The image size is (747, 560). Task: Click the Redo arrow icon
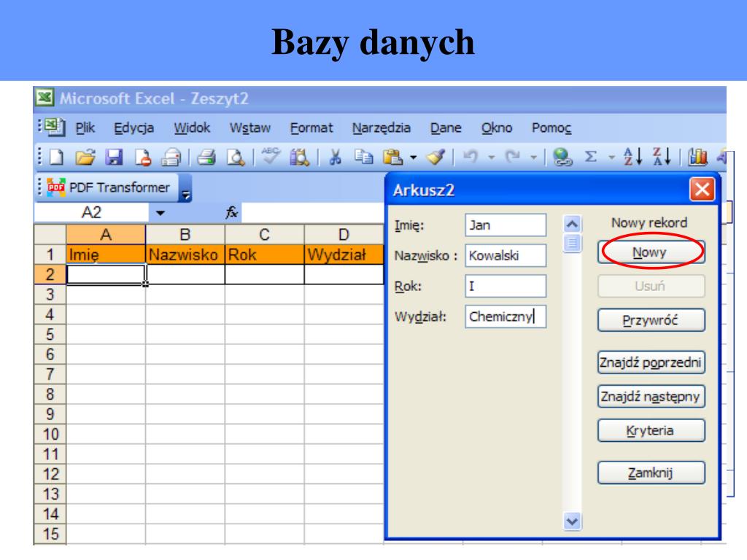pos(513,156)
